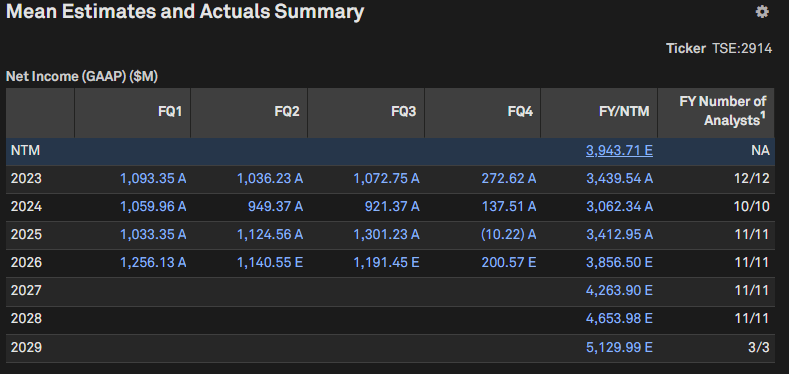
Task: Click analyst count 10/10 for 2024
Action: pyautogui.click(x=752, y=206)
